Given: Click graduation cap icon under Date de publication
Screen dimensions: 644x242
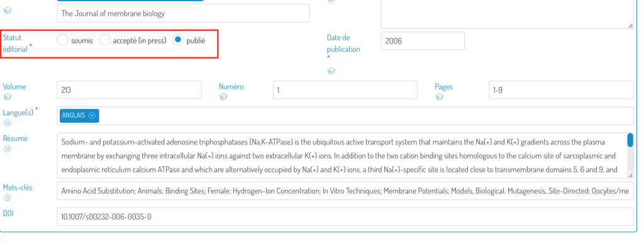Looking at the screenshot, I should 331,71.
